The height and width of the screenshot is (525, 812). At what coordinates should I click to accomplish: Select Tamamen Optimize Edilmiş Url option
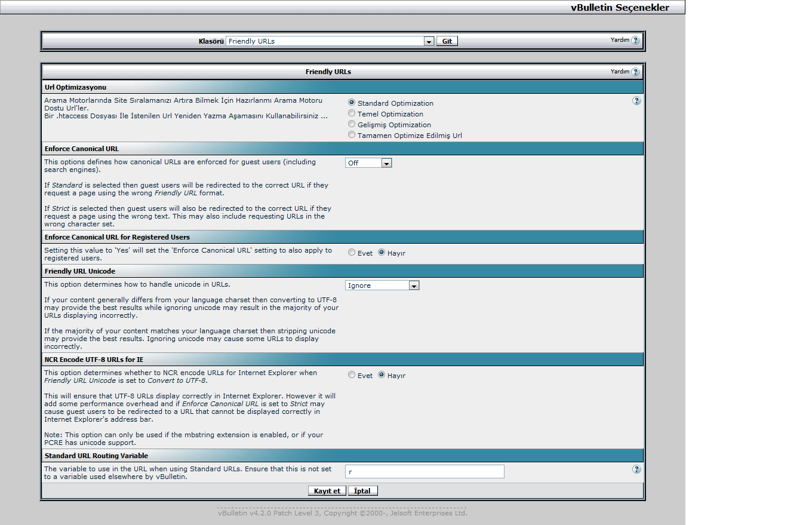(352, 135)
